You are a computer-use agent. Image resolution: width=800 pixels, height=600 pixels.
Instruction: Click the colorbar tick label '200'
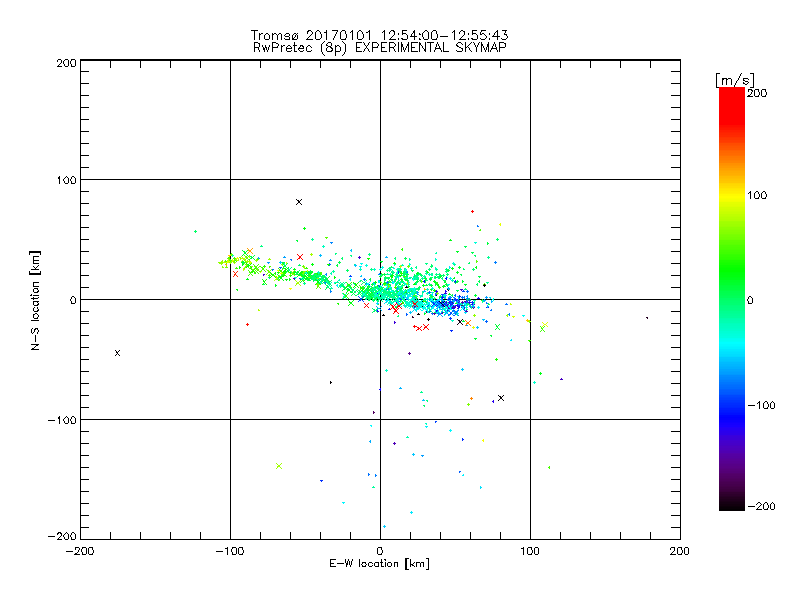point(757,93)
